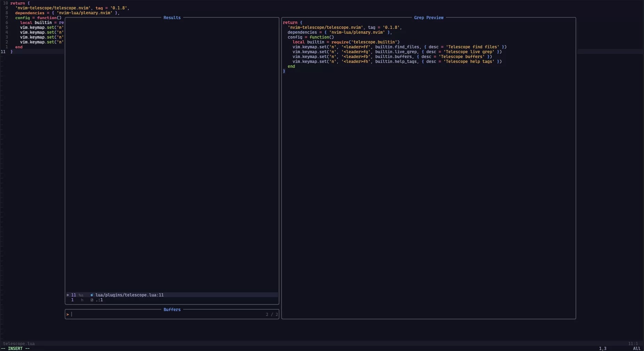Click the 'Buffers' prompt title
644x351 pixels.
(172, 310)
